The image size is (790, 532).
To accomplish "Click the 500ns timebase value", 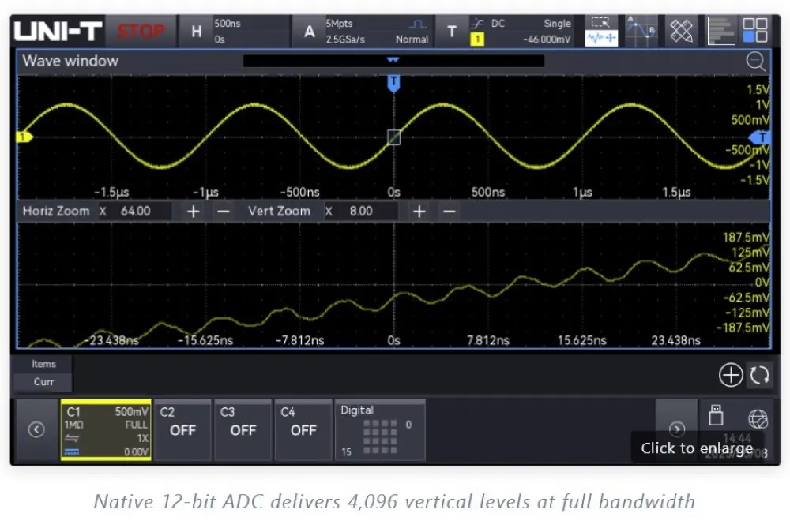I will point(228,24).
